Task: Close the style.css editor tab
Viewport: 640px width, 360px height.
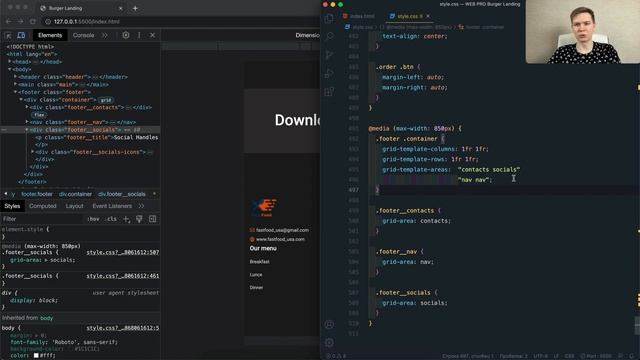Action: (428, 16)
